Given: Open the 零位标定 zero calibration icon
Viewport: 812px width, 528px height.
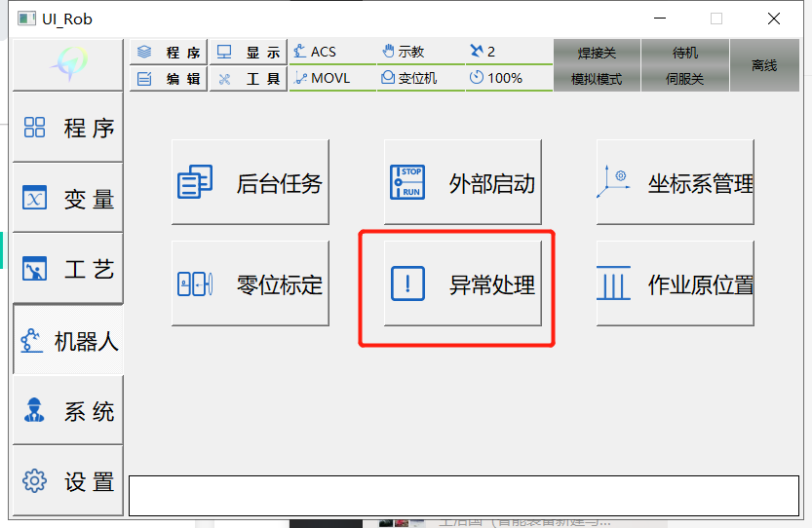Looking at the screenshot, I should [195, 283].
